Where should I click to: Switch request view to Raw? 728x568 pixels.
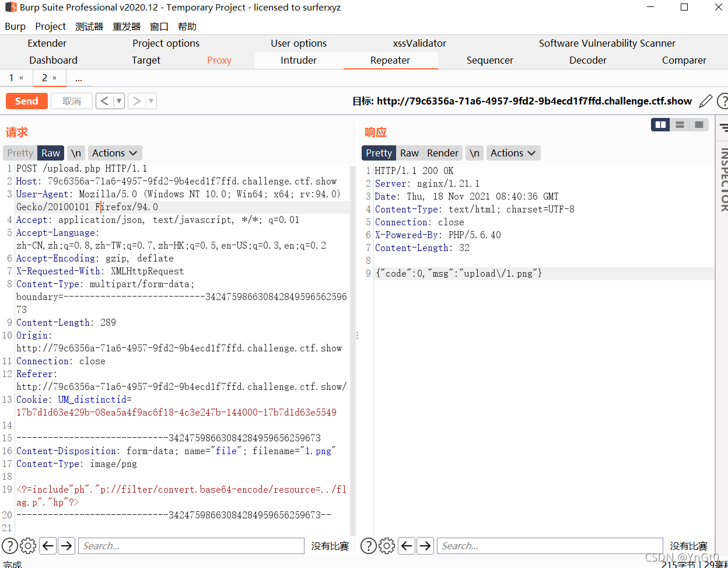pyautogui.click(x=51, y=153)
